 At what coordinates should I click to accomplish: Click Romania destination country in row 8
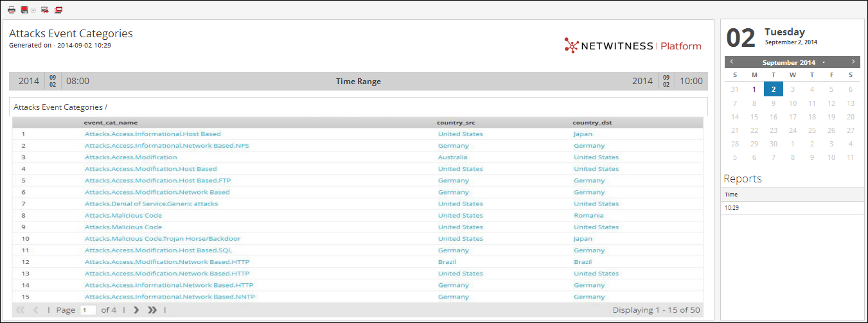point(589,215)
